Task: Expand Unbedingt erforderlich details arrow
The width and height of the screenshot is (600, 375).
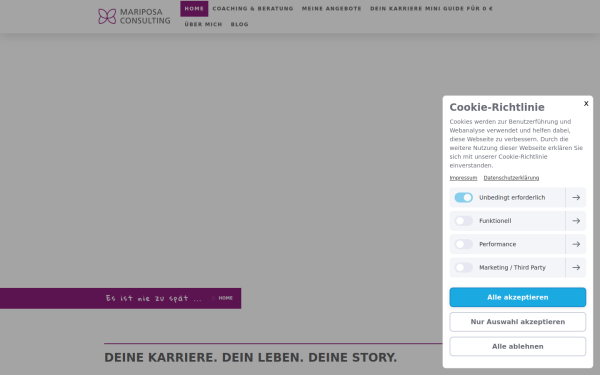Action: click(x=576, y=197)
